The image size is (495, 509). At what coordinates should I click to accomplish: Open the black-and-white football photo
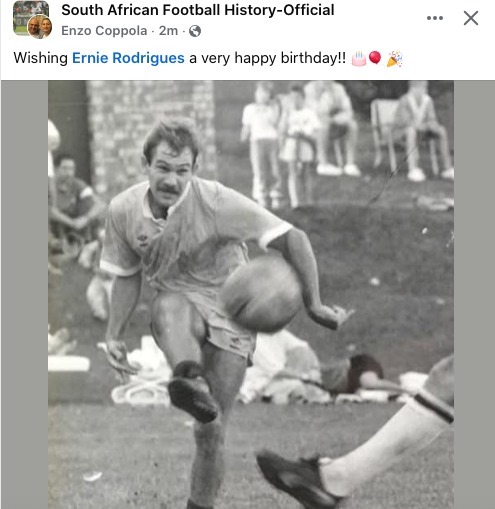tap(251, 295)
